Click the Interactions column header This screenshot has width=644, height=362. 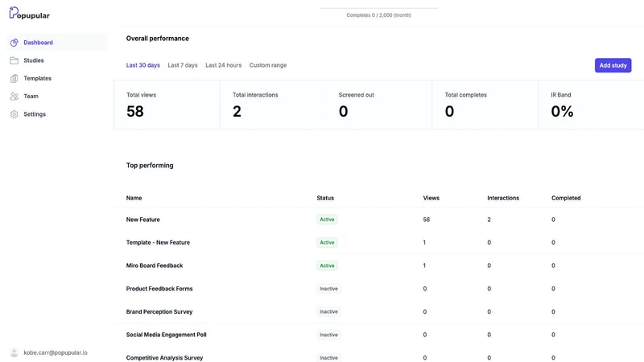(x=503, y=198)
